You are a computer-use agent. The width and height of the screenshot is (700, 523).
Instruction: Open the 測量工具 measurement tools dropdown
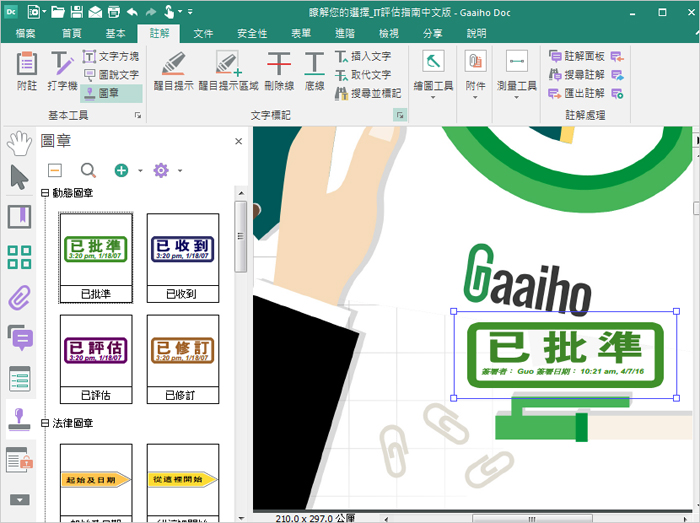517,74
